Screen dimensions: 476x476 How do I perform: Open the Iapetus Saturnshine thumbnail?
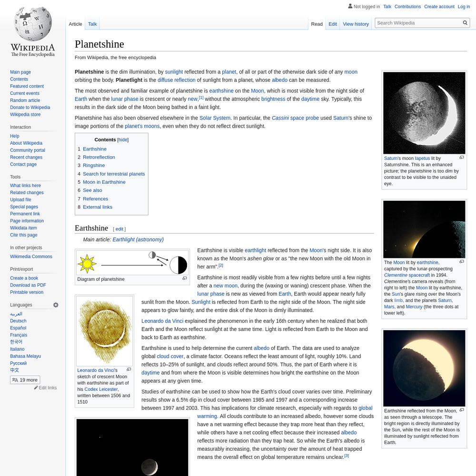click(x=424, y=113)
